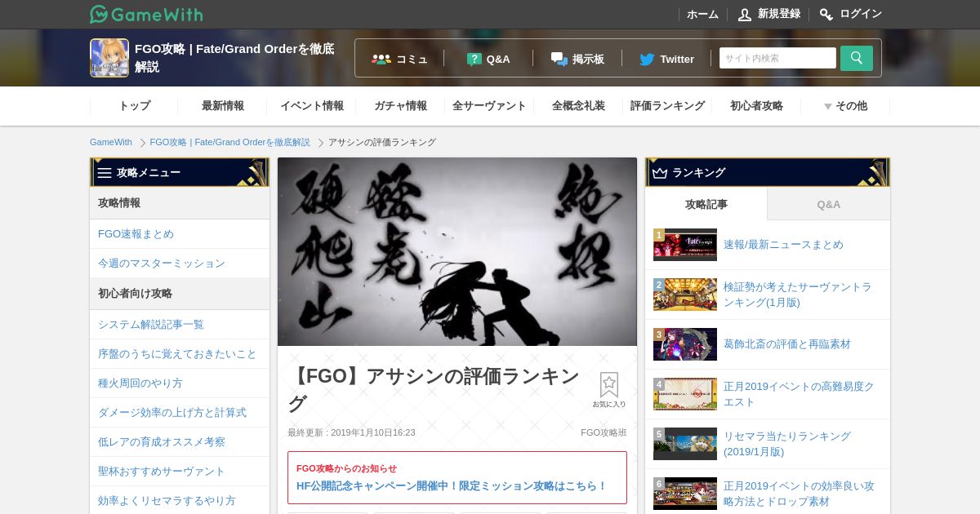Screen dimensions: 980x514
Task: Open 最新情報 in navigation bar
Action: click(223, 106)
